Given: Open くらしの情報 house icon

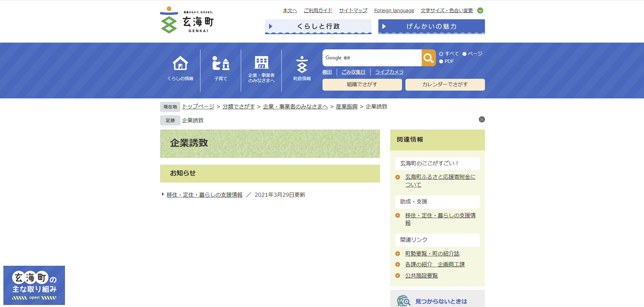Looking at the screenshot, I should [x=180, y=69].
